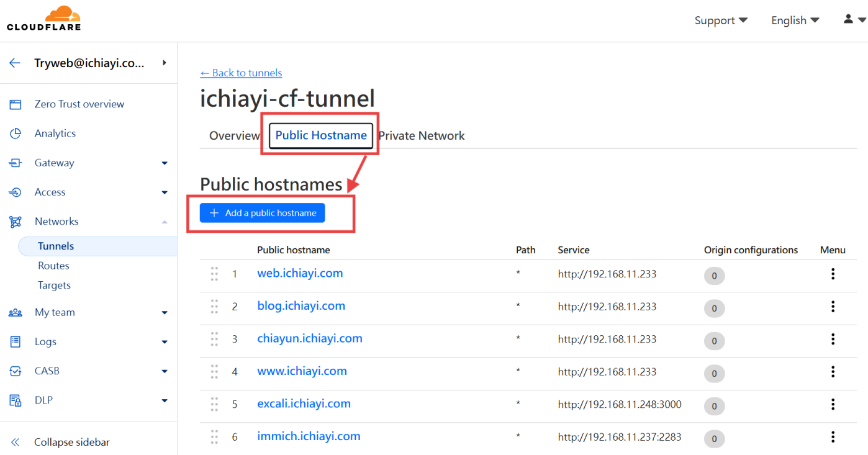This screenshot has width=868, height=455.
Task: Expand the CASB section arrow
Action: (165, 371)
